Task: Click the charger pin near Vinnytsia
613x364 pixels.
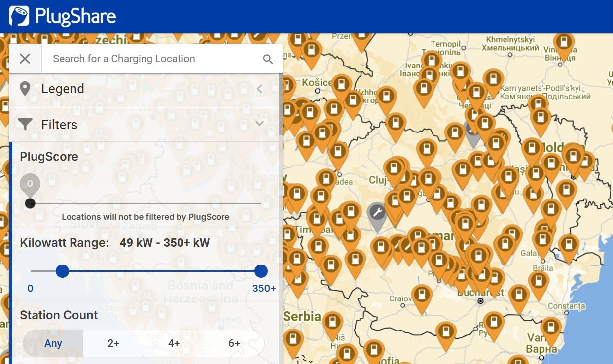Action: coord(563,45)
